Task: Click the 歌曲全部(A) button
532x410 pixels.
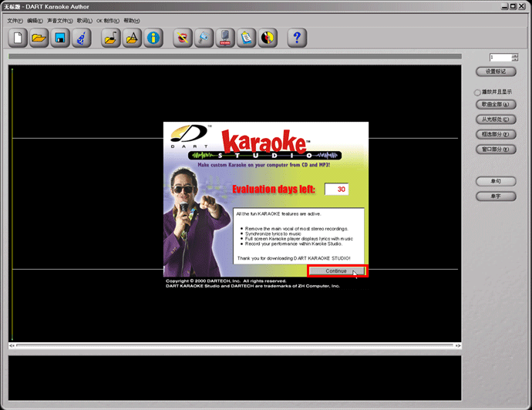Action: pyautogui.click(x=496, y=105)
